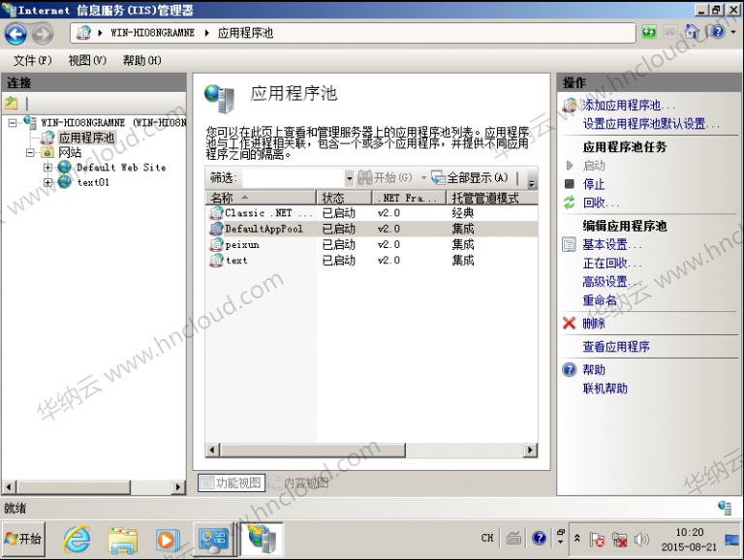Viewport: 744px width, 560px height.
Task: Open 正在回收... settings link
Action: (x=612, y=263)
